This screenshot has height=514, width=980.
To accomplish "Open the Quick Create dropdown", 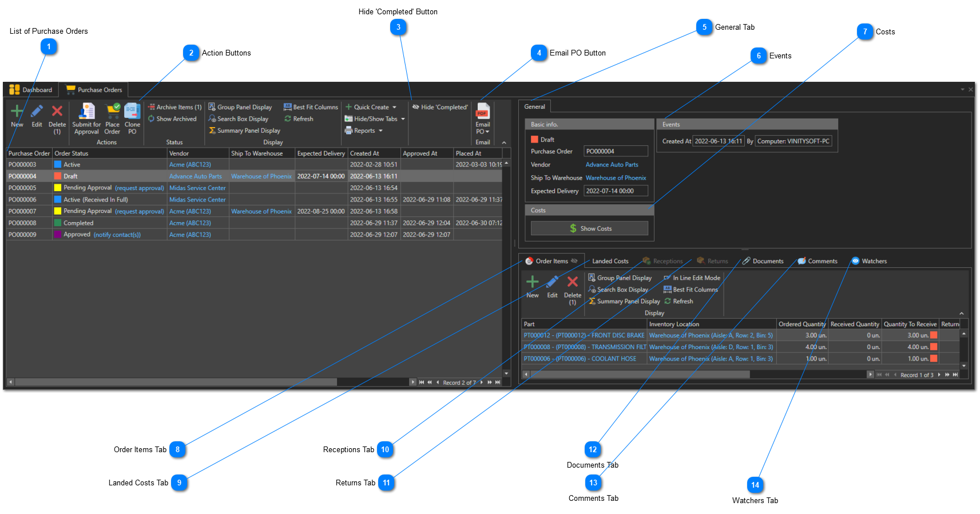I will click(371, 107).
